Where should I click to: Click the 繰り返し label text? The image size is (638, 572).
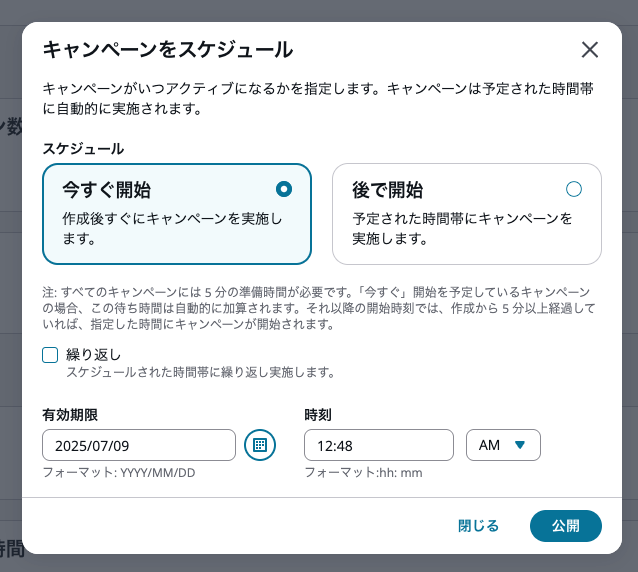94,355
